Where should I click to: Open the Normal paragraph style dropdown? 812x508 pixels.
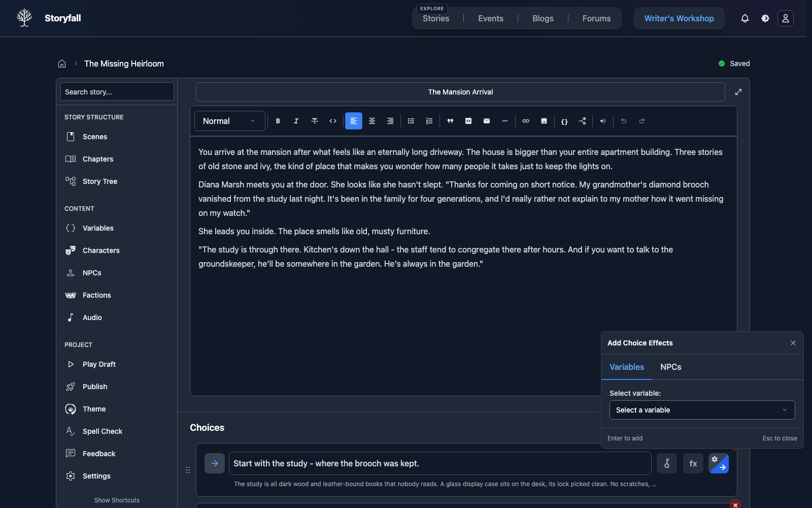point(229,121)
